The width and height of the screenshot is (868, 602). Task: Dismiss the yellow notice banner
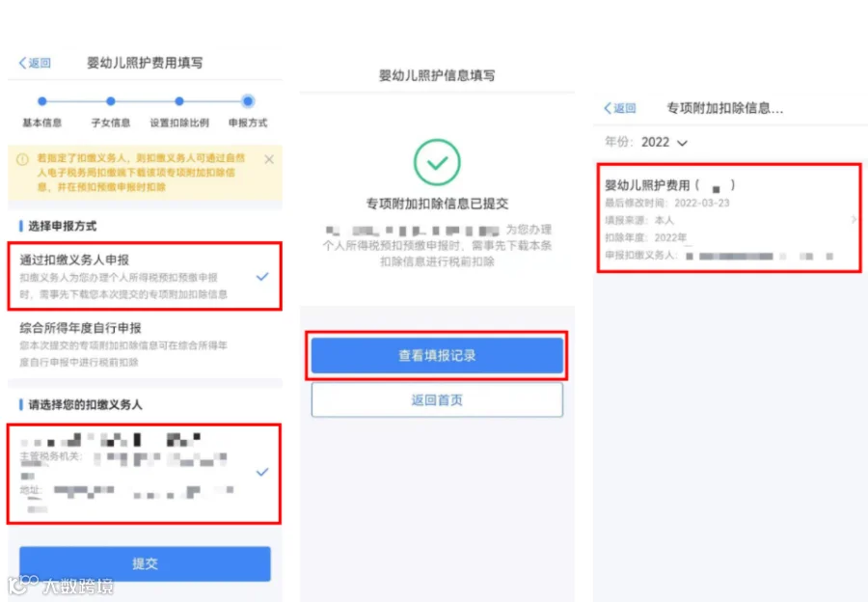pyautogui.click(x=269, y=159)
